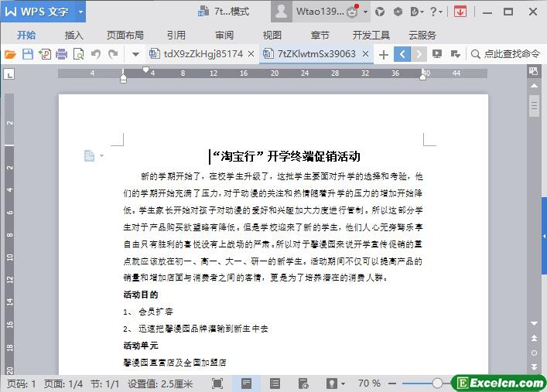Go to the previous tab with left chevron

tap(402, 54)
